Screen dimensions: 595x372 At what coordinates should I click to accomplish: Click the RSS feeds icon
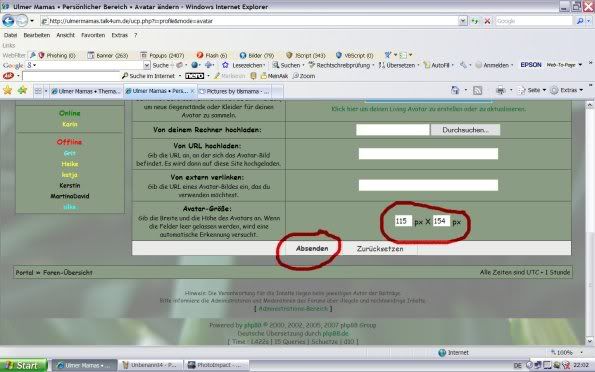tap(477, 90)
